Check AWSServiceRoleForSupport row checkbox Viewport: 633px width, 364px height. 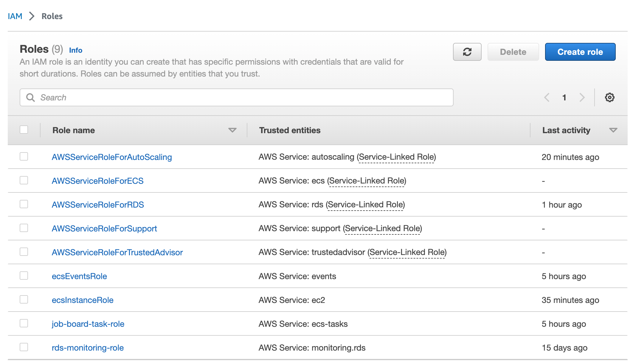24,228
